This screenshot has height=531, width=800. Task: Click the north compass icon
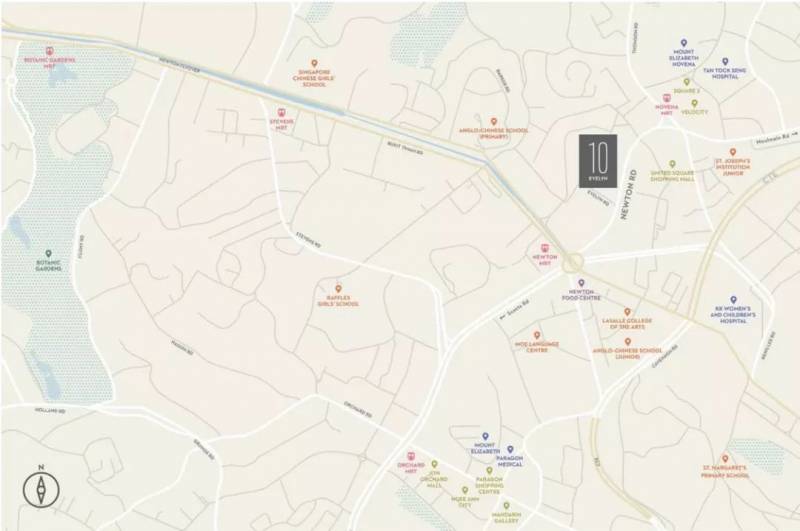(41, 490)
